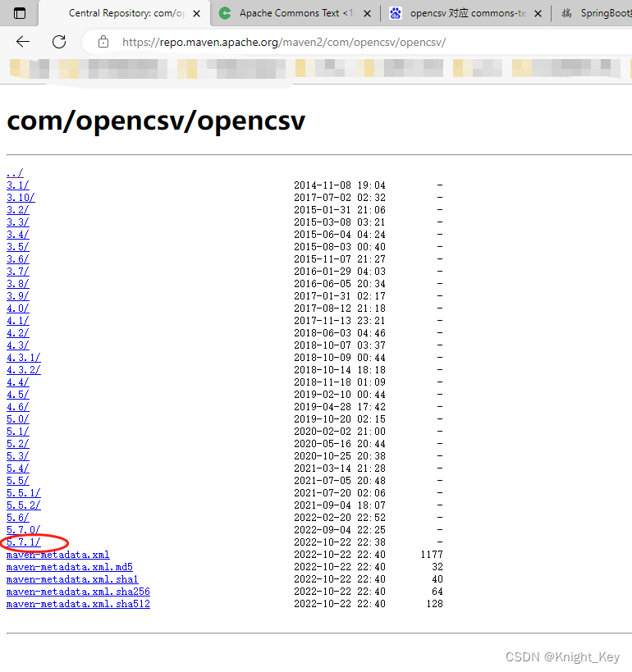Open the 5.5.2/ version folder
The image size is (632, 672).
[x=24, y=505]
